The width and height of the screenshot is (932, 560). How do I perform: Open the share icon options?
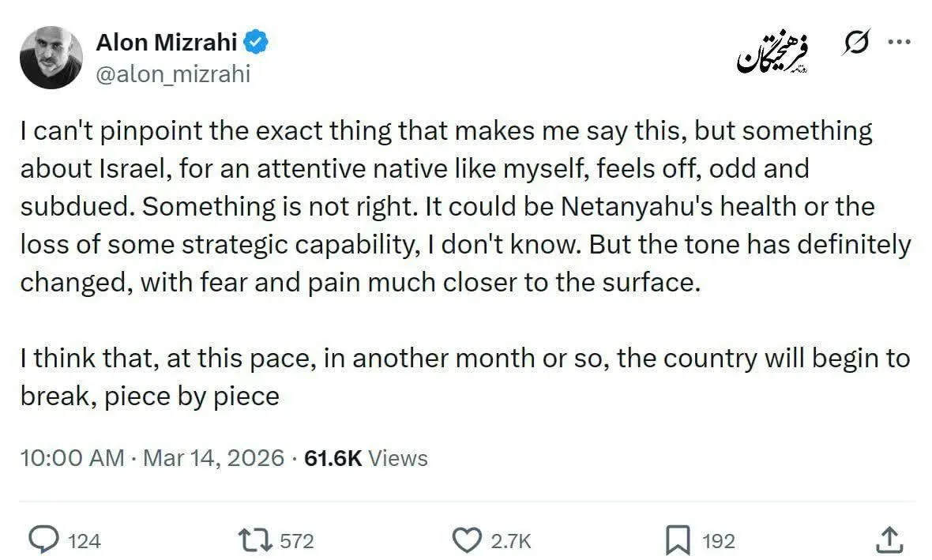890,540
